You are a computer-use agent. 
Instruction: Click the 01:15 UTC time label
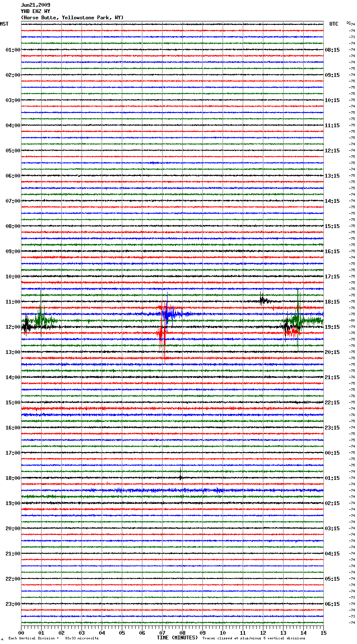[332, 478]
